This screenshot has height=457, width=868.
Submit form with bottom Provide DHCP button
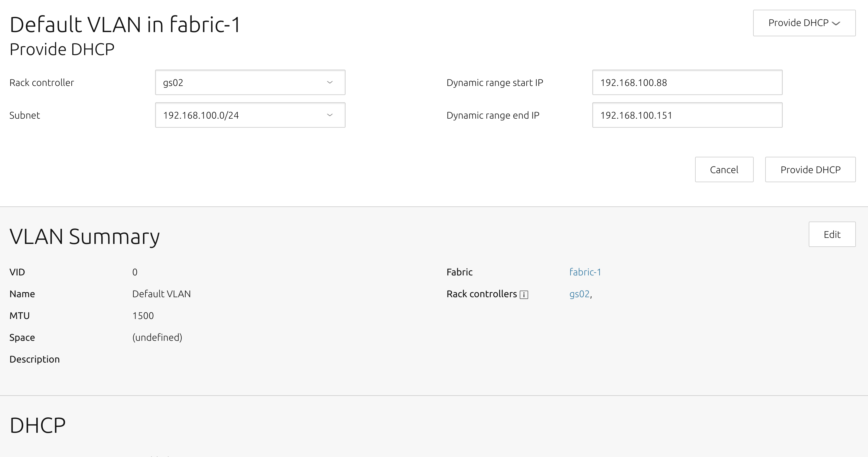tap(810, 169)
